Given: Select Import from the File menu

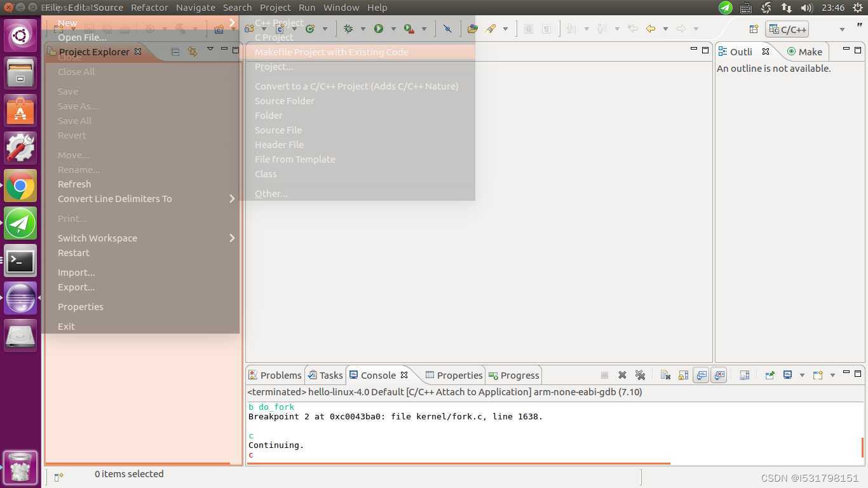Looking at the screenshot, I should (x=76, y=272).
